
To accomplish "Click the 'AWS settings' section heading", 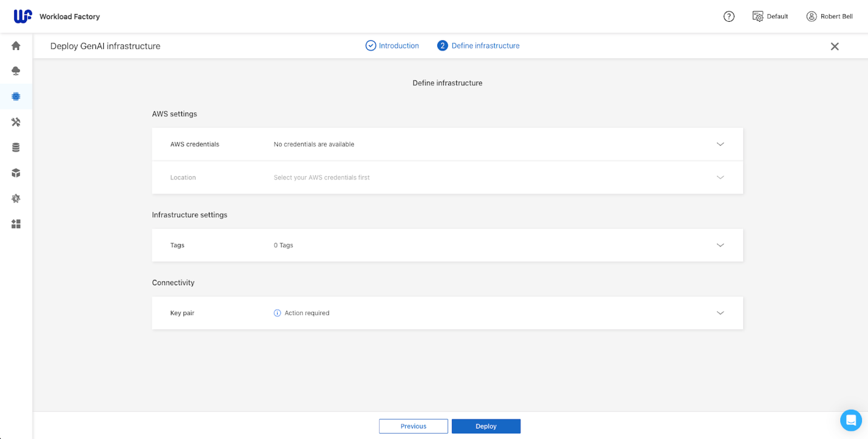I will [x=175, y=114].
